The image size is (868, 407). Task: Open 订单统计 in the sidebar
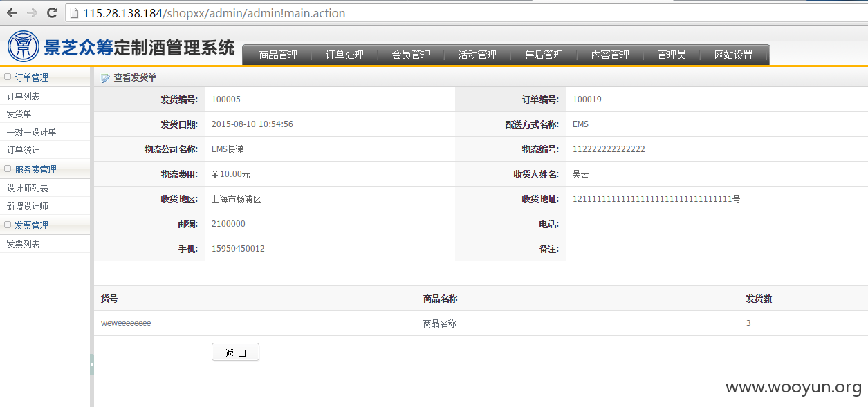coord(24,150)
